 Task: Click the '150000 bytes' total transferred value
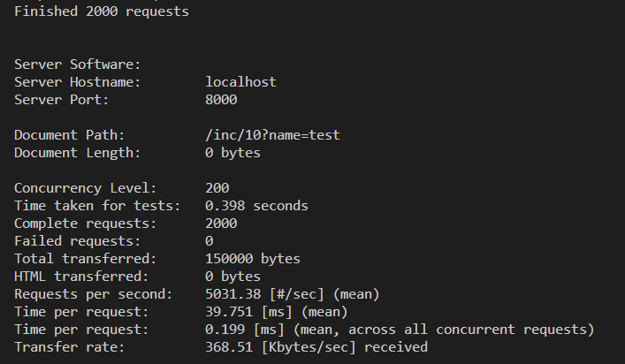(253, 259)
